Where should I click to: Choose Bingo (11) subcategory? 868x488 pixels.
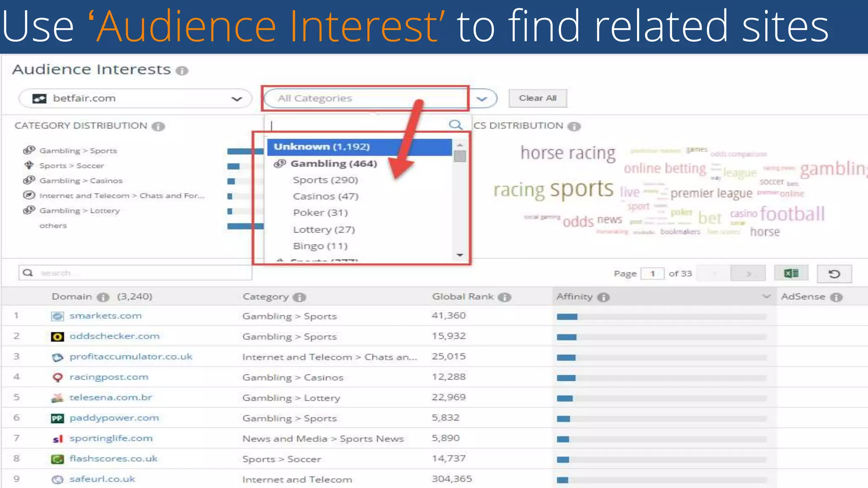[320, 246]
